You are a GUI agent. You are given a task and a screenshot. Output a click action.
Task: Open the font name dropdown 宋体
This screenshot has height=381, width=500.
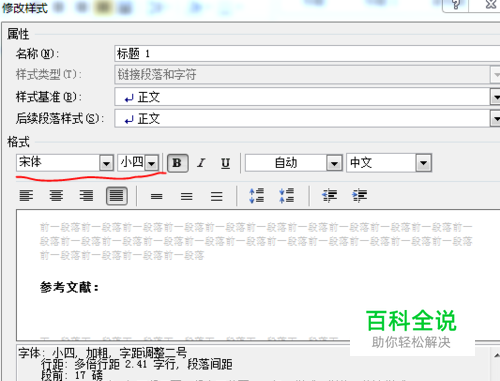106,163
